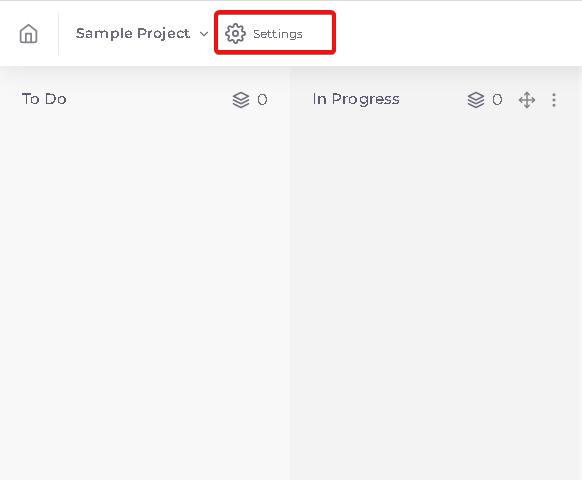Open the In Progress three-dot options menu
This screenshot has width=582, height=480.
click(x=554, y=100)
